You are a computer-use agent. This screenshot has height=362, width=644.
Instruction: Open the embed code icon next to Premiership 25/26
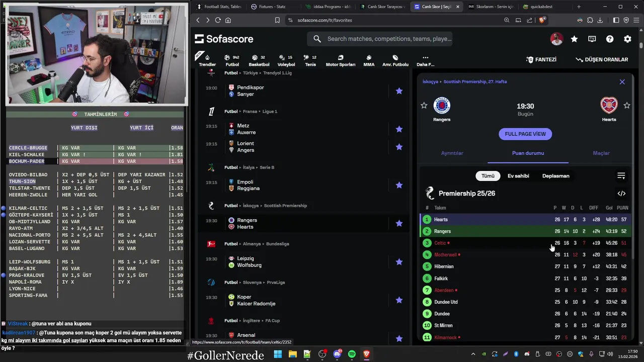click(x=621, y=193)
